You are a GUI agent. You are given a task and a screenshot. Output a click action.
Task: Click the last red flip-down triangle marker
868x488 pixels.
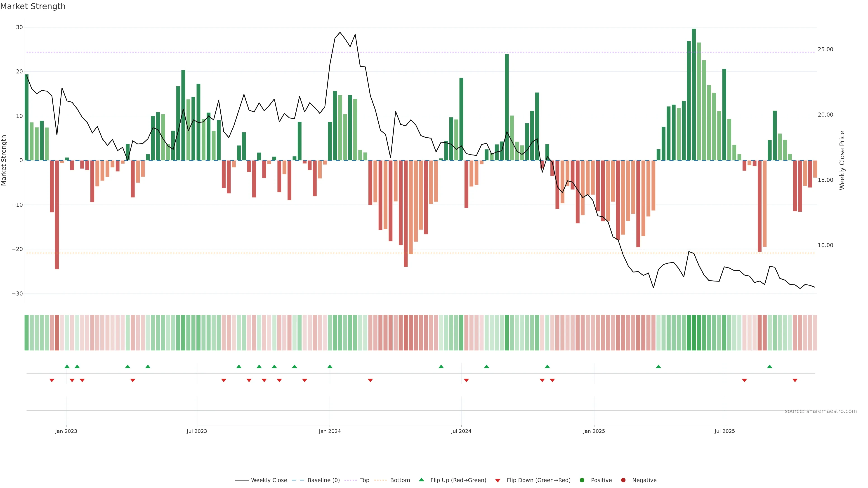point(795,380)
